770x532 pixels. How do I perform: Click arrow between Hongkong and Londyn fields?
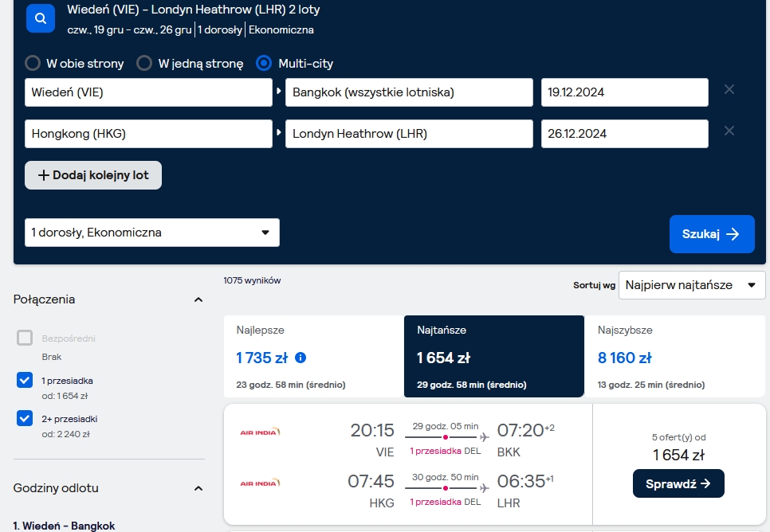point(279,132)
